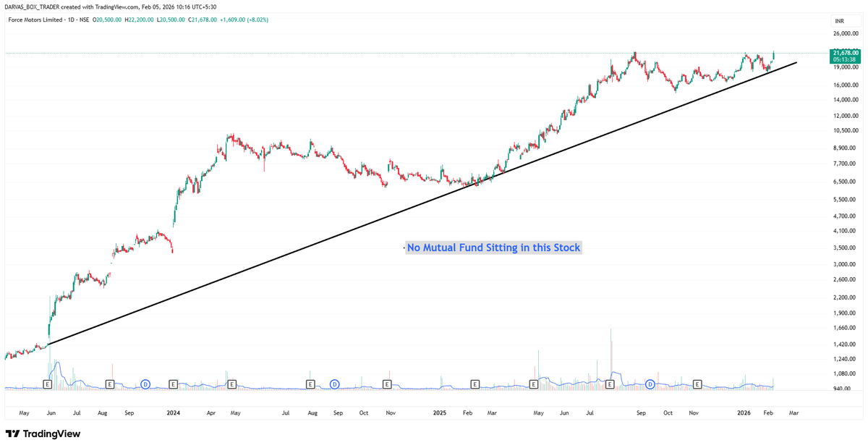Click the 14,000.00 price axis label
The height and width of the screenshot is (448, 868).
846,99
